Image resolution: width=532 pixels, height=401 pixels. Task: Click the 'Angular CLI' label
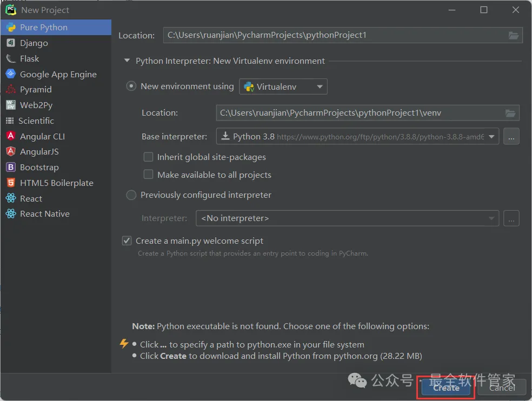click(42, 136)
